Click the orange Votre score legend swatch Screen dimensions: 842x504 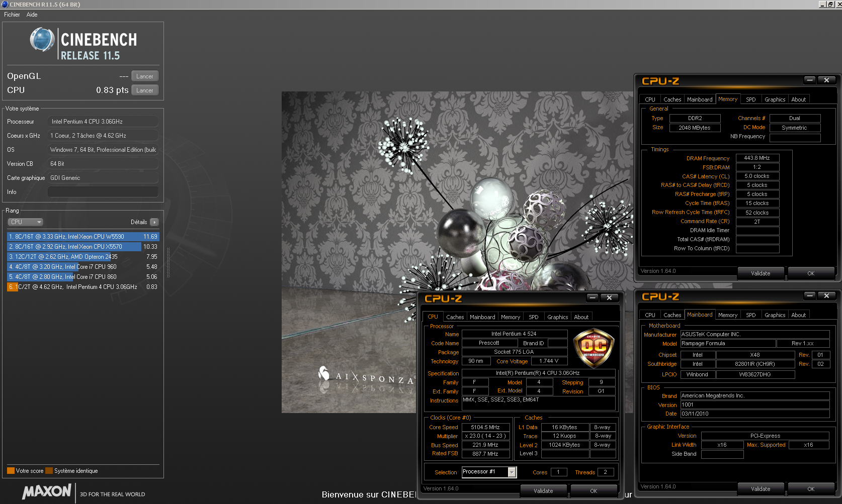click(x=11, y=471)
